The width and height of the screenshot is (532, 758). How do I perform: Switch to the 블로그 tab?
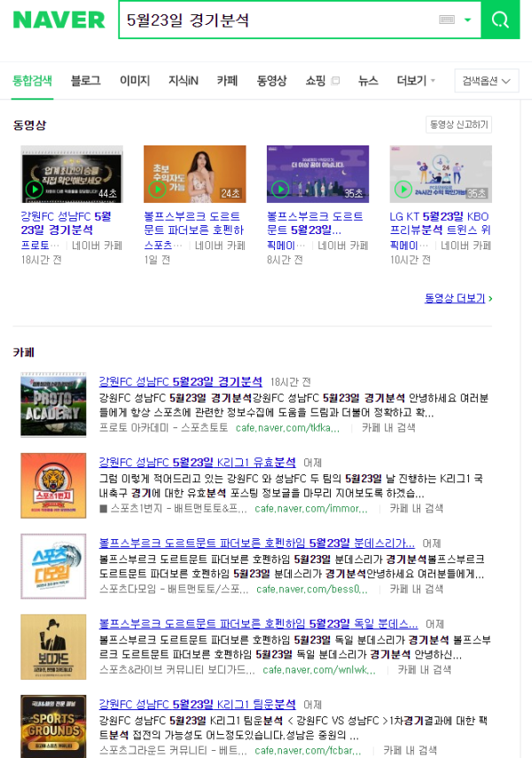coord(86,81)
